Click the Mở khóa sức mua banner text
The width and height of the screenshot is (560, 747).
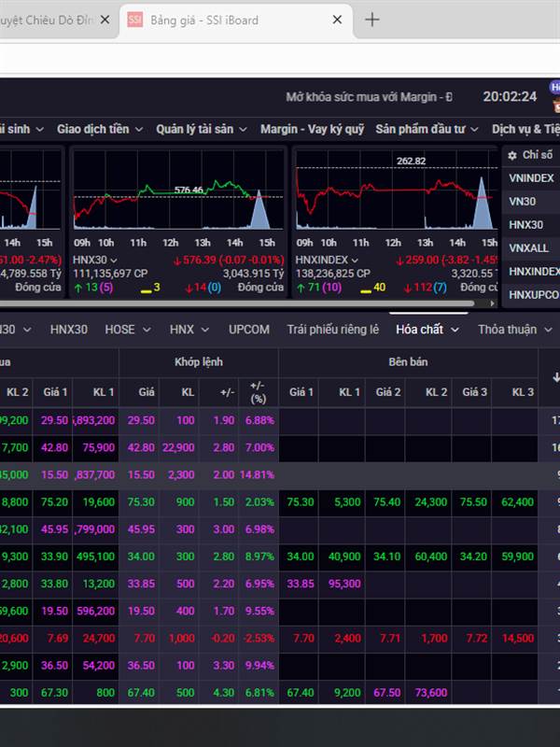[x=369, y=97]
